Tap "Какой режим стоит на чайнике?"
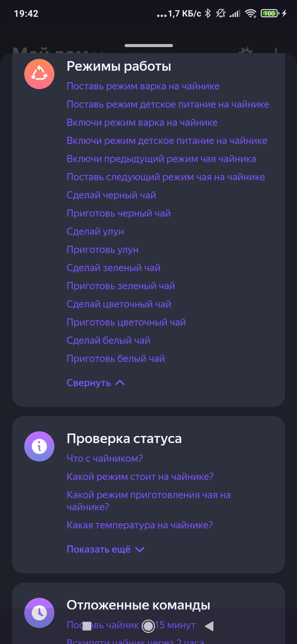This screenshot has height=644, width=297. [140, 477]
